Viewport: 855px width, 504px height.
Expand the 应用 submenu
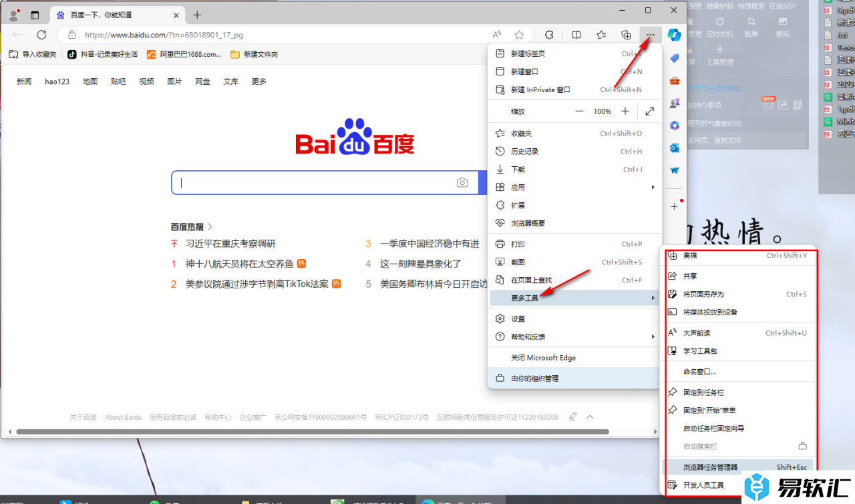pyautogui.click(x=574, y=188)
